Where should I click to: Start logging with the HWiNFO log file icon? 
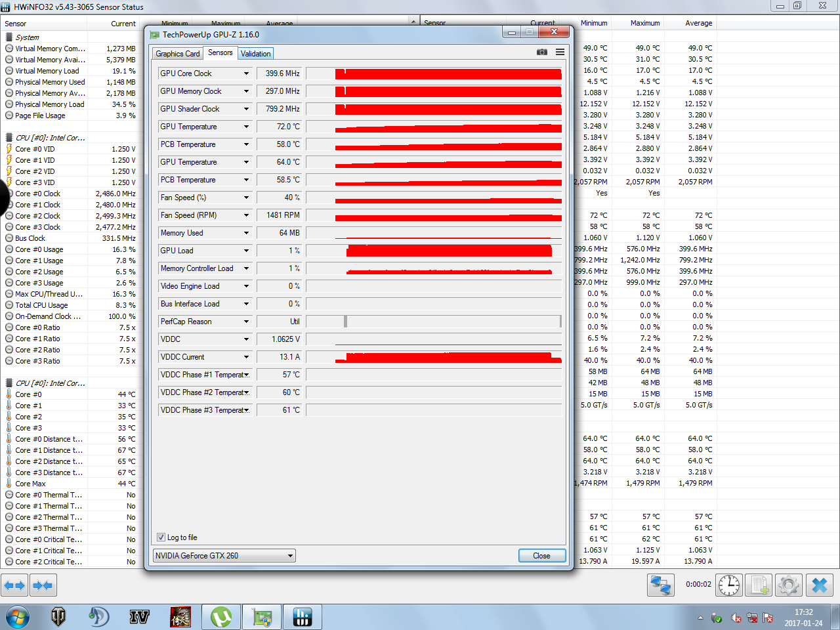(759, 585)
